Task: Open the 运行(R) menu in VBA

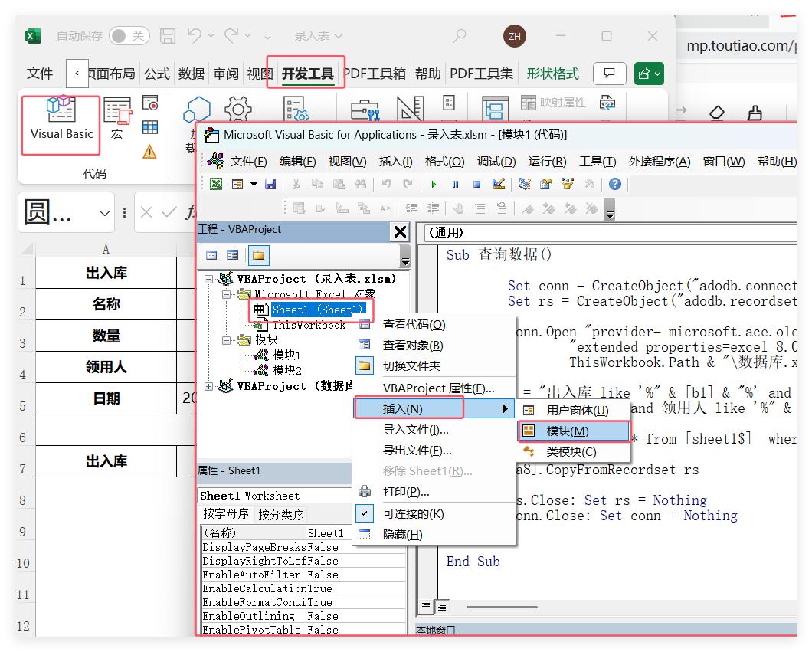Action: (547, 162)
